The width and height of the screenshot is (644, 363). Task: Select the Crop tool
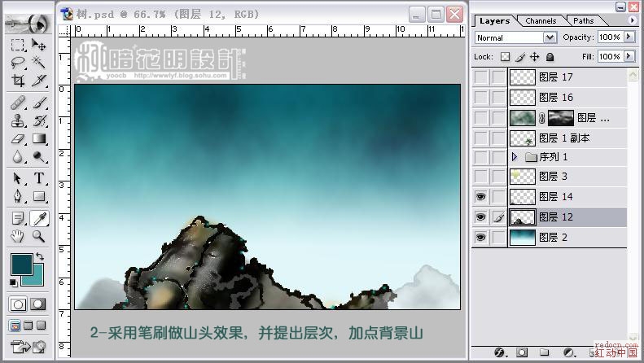pos(18,80)
